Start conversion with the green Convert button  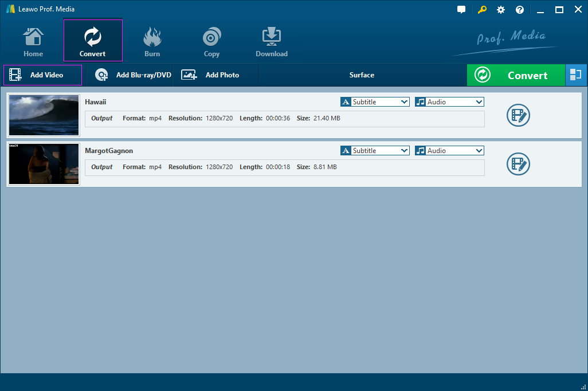516,75
